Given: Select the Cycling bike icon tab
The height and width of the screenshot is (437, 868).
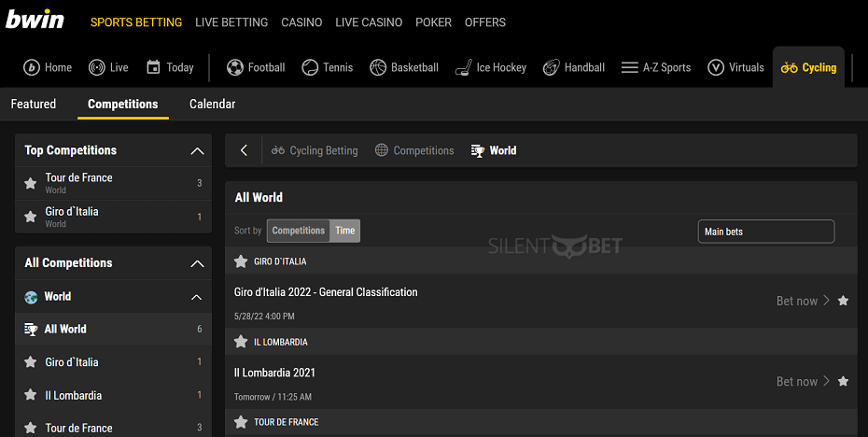Looking at the screenshot, I should pyautogui.click(x=790, y=67).
